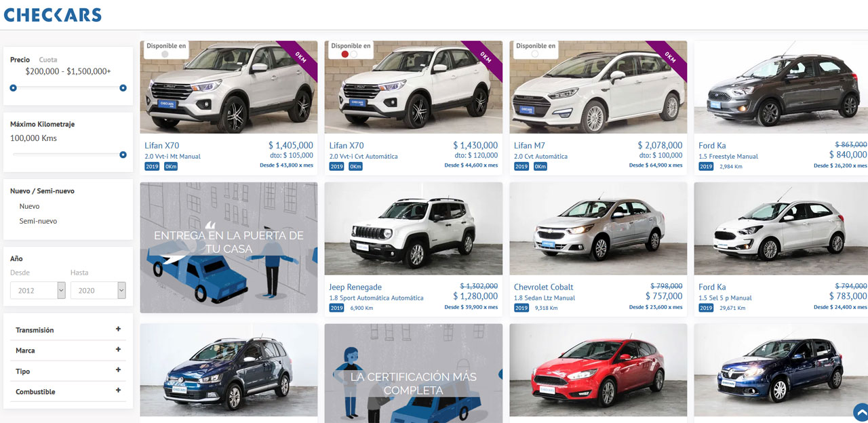Click the red Ford Focus car thumbnail
This screenshot has height=423, width=868.
(598, 369)
